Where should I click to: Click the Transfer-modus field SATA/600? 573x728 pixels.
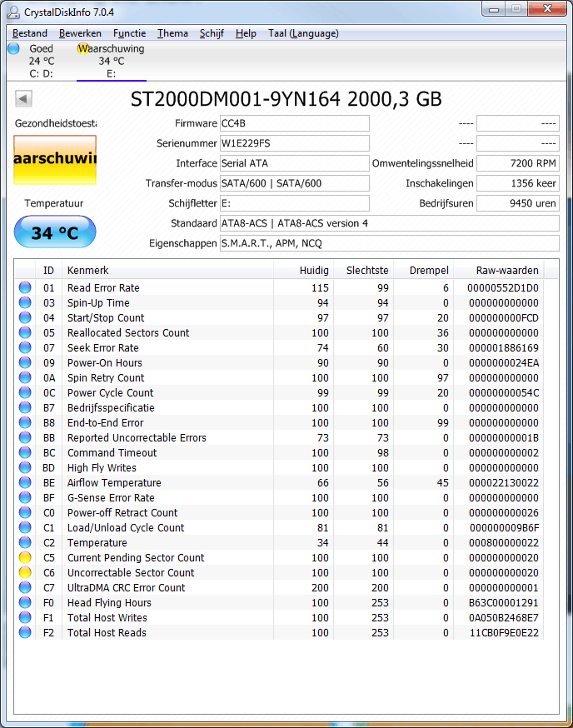click(294, 183)
